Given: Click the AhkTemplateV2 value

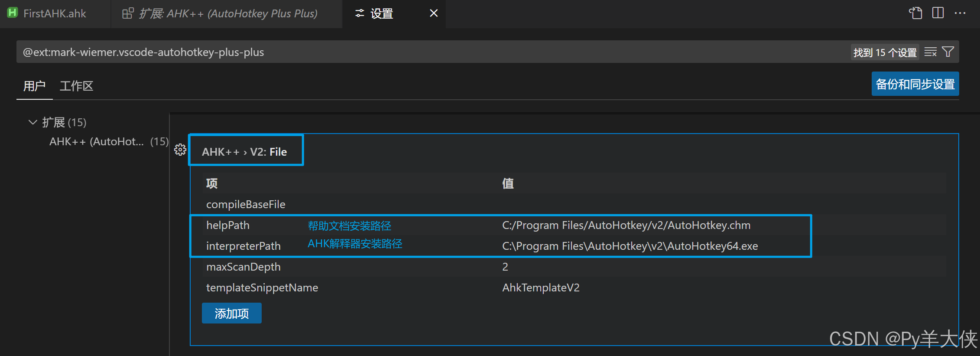Looking at the screenshot, I should click(541, 287).
